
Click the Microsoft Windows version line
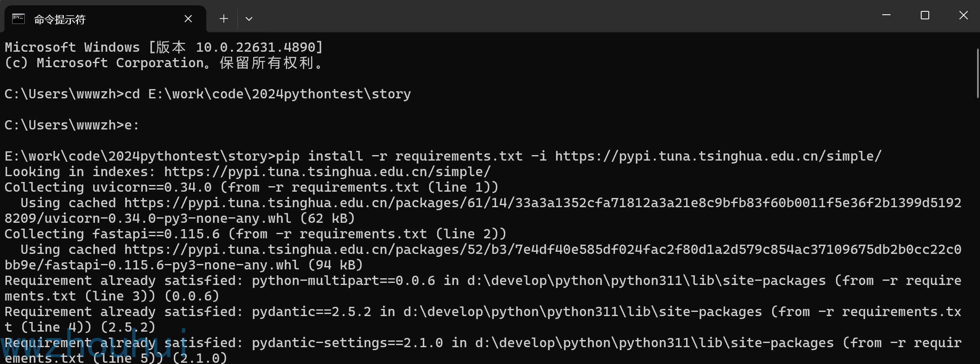(x=164, y=47)
